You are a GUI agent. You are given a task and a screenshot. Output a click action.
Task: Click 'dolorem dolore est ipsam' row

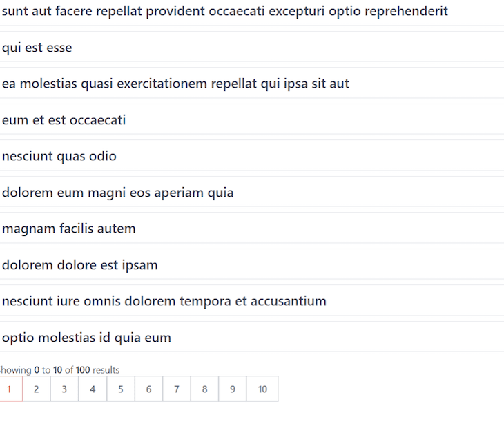[252, 264]
